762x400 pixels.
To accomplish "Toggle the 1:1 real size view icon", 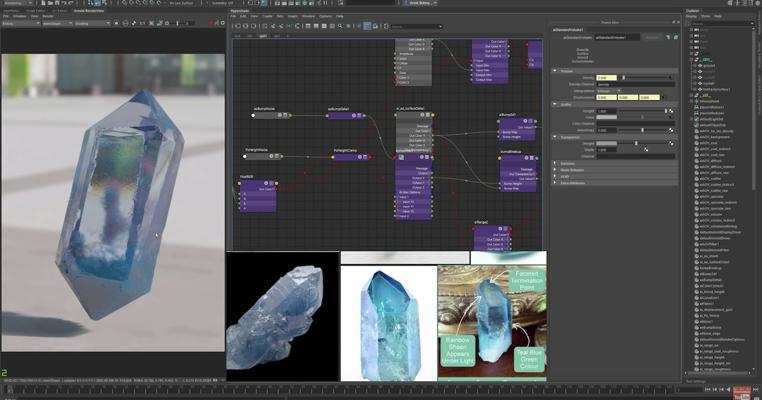I will coord(142,23).
